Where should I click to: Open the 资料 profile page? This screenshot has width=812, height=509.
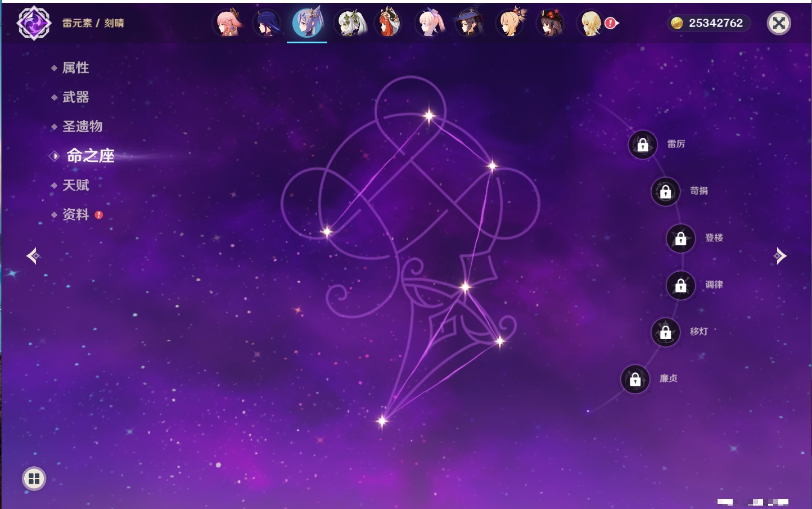pyautogui.click(x=75, y=214)
